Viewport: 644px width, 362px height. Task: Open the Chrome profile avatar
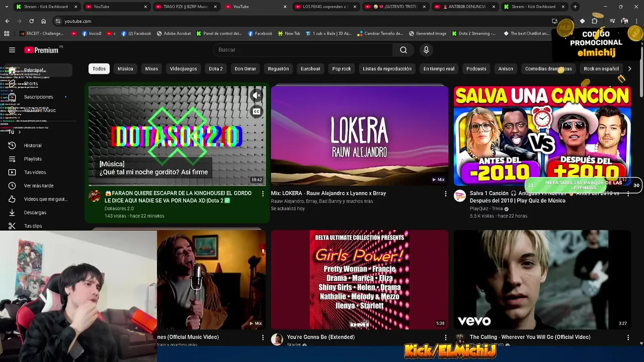(x=624, y=21)
